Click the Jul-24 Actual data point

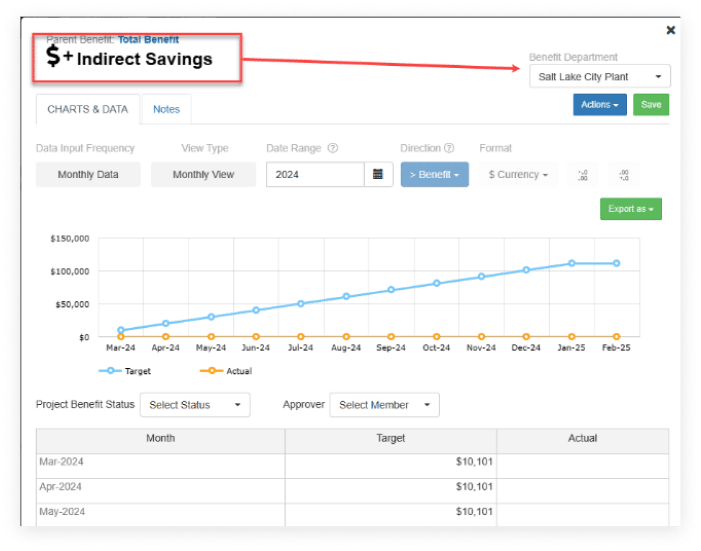[301, 337]
